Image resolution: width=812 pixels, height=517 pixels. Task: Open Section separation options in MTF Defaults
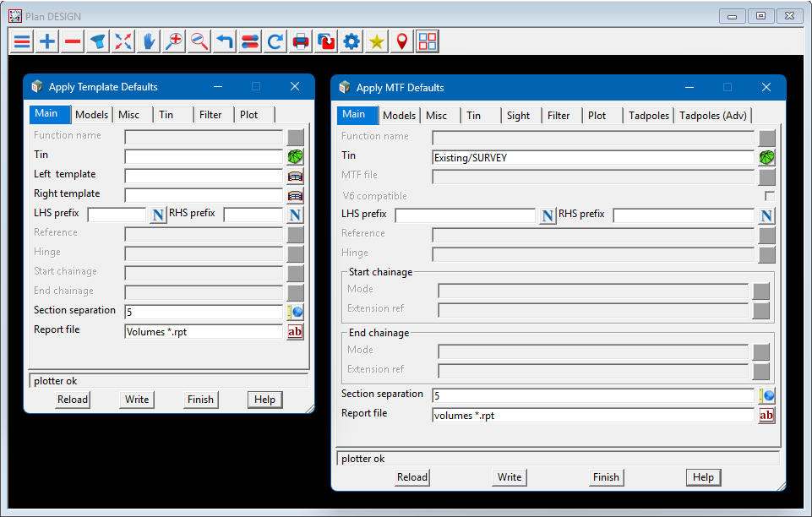click(766, 395)
